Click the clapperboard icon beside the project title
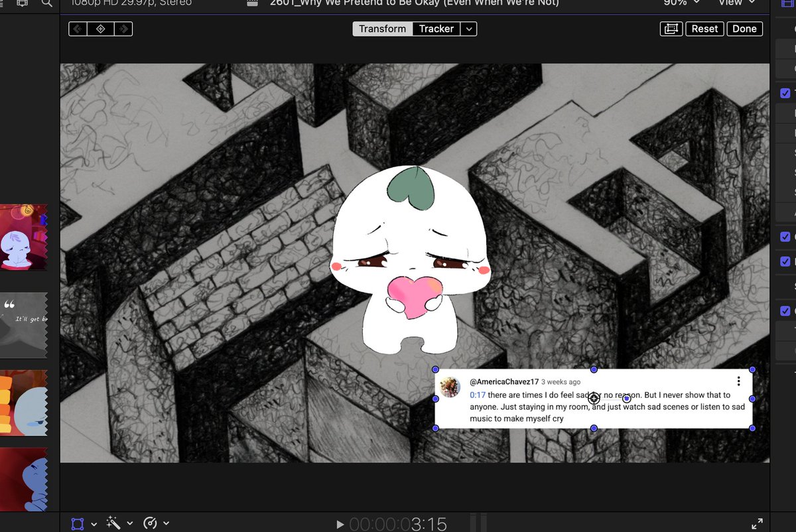Viewport: 796px width, 532px height. [x=251, y=3]
